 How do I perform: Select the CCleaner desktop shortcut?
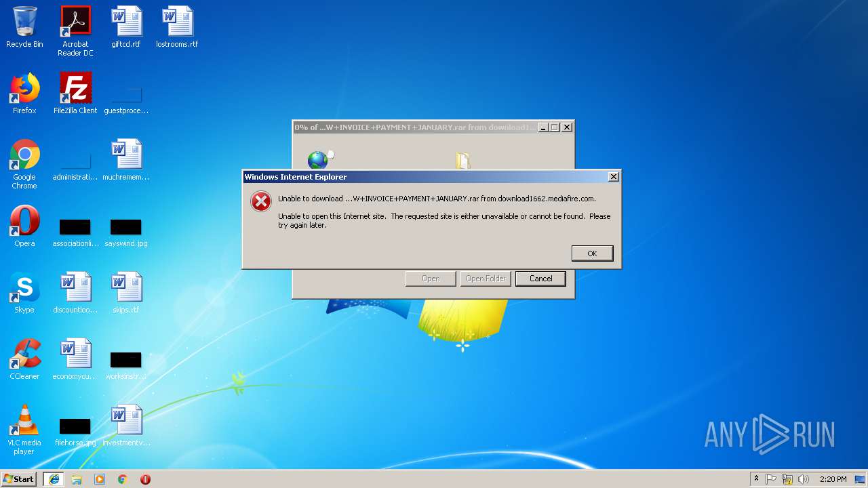[24, 359]
